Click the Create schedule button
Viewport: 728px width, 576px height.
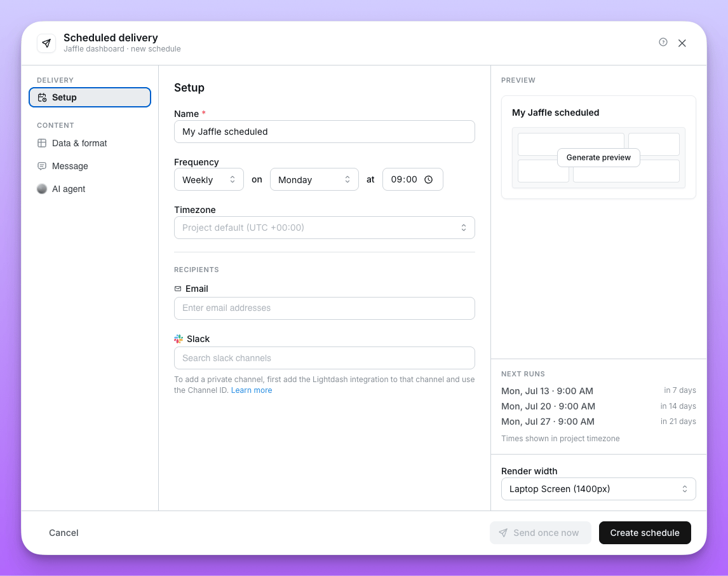pos(645,533)
